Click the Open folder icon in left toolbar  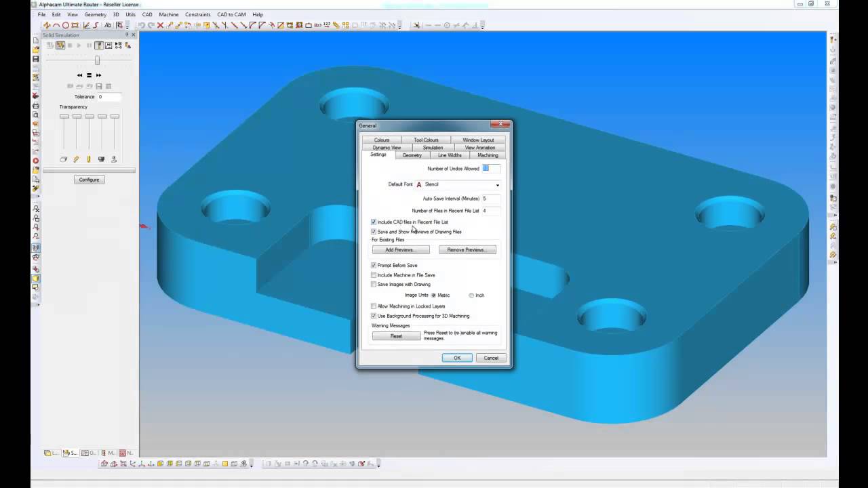35,49
